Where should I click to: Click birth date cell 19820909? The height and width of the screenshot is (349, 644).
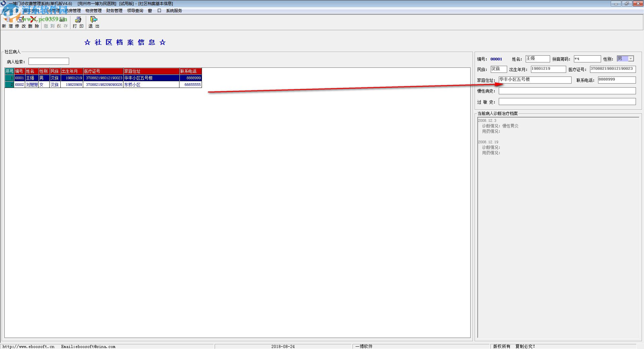coord(72,85)
